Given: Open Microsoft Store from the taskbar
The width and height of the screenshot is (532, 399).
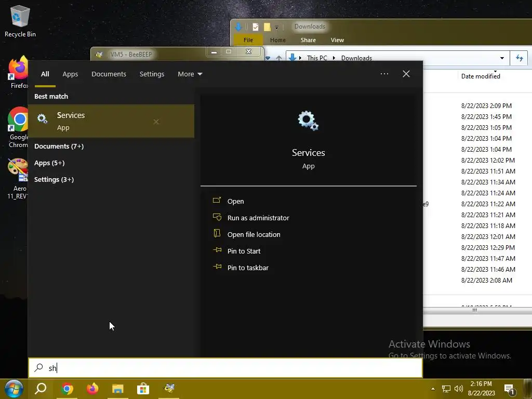Looking at the screenshot, I should click(143, 389).
